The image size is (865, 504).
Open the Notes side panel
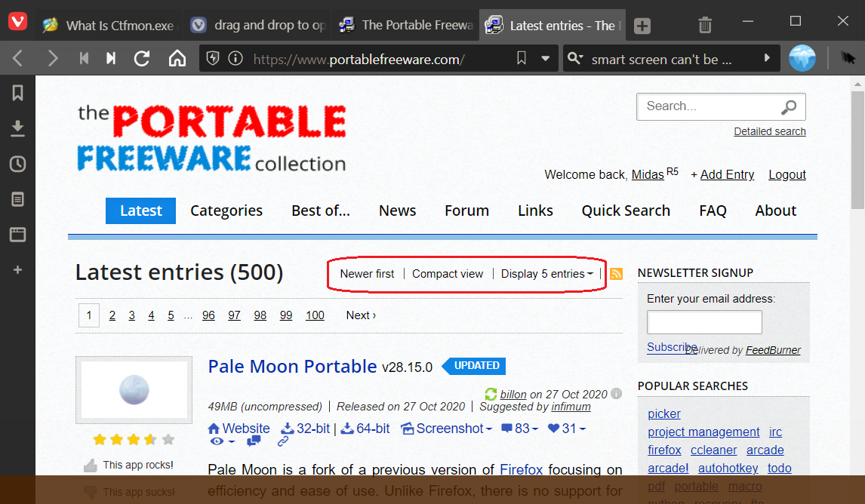point(17,199)
